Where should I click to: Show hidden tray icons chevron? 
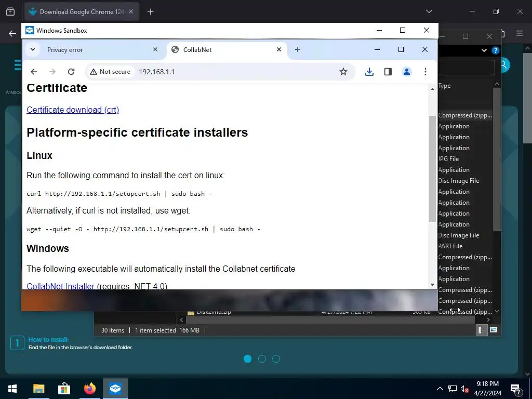[440, 389]
